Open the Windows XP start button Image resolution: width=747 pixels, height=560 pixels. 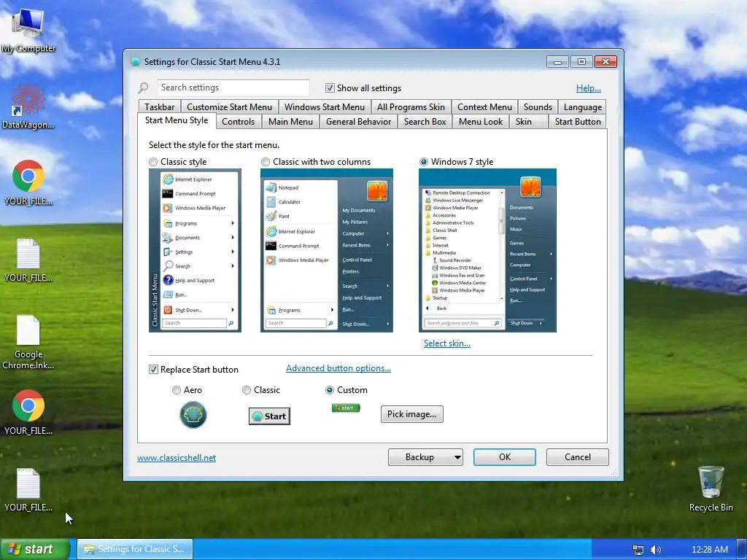point(35,549)
